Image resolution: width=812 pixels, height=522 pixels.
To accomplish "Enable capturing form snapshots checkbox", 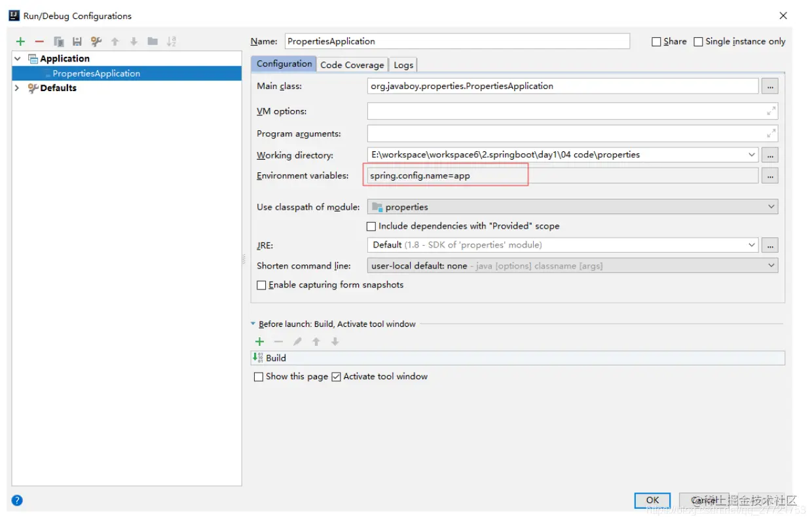I will tap(261, 286).
